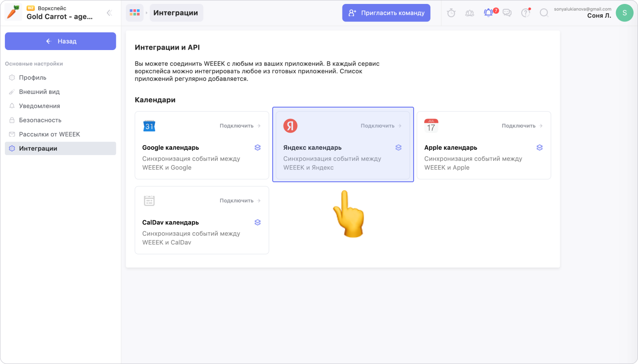
Task: Click Пригласить команду button
Action: [386, 13]
